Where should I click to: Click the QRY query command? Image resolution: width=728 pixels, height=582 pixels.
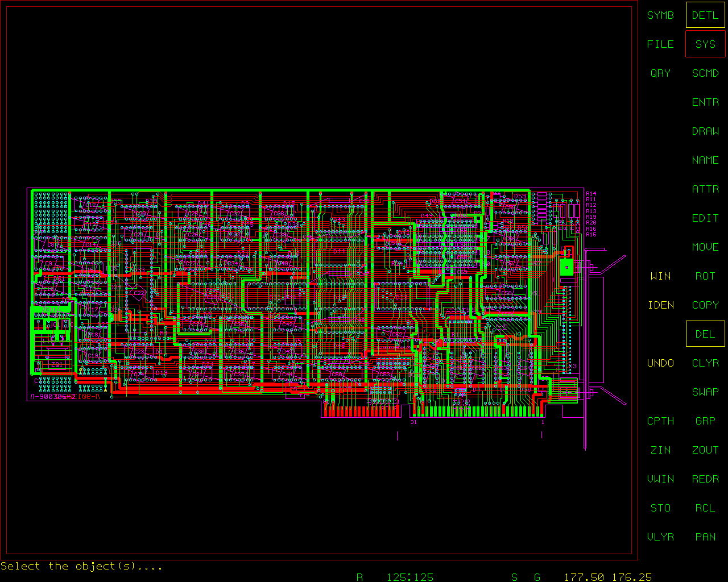pyautogui.click(x=660, y=73)
